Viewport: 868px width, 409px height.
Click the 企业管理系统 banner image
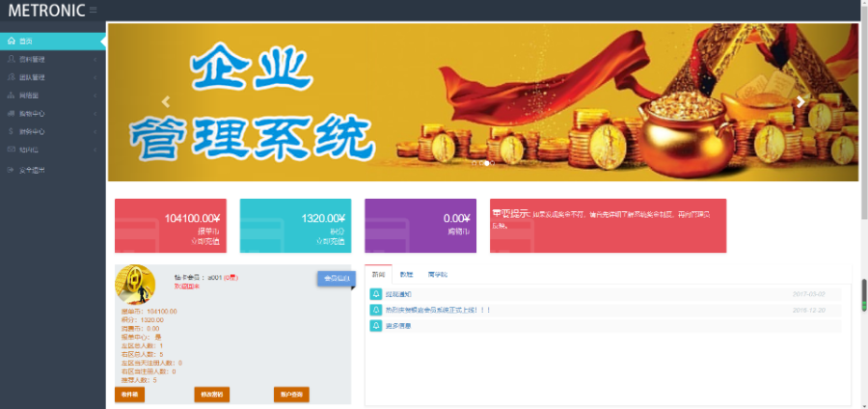[483, 102]
